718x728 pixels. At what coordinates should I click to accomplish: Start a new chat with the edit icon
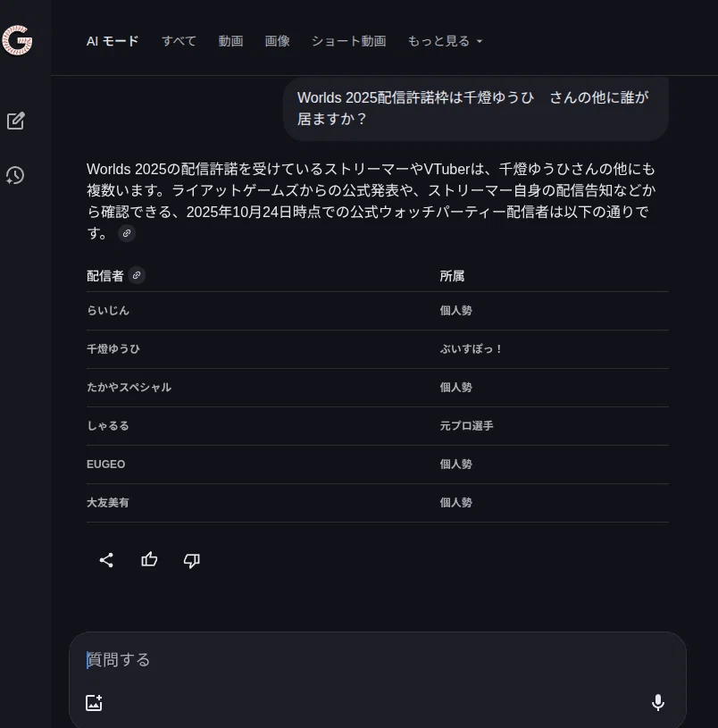(x=16, y=121)
